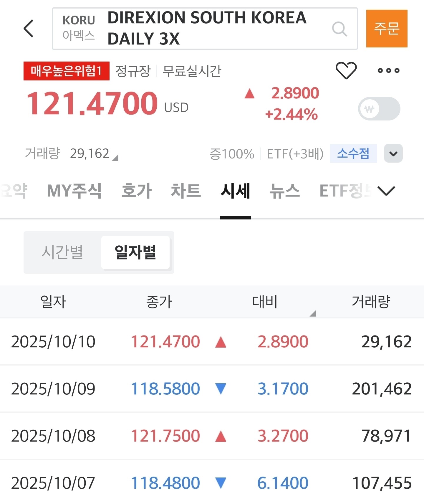The height and width of the screenshot is (504, 424).
Task: Click the small triangle next to volume 29,162
Action: [115, 158]
